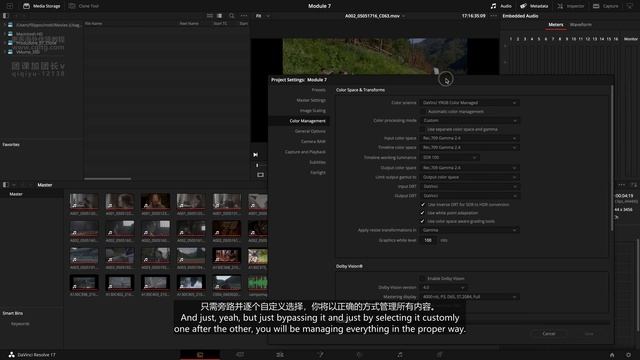Open the Color science dropdown

[x=469, y=103]
